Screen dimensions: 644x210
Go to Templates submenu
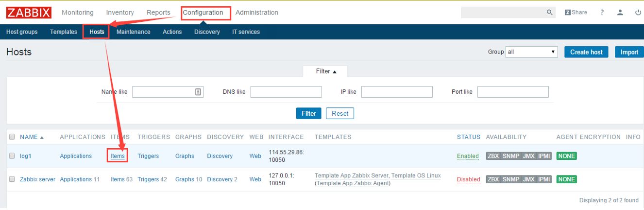click(x=64, y=32)
